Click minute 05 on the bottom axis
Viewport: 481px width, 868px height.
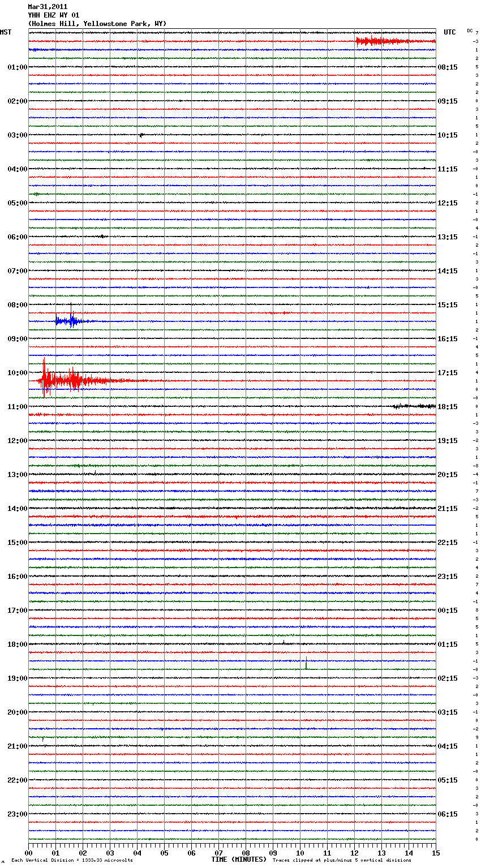pos(164,853)
